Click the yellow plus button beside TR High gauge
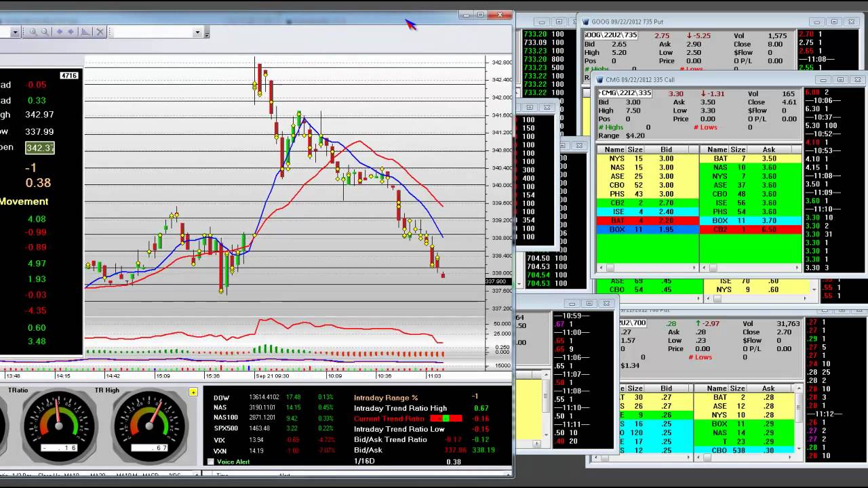Image resolution: width=868 pixels, height=488 pixels. coord(193,392)
